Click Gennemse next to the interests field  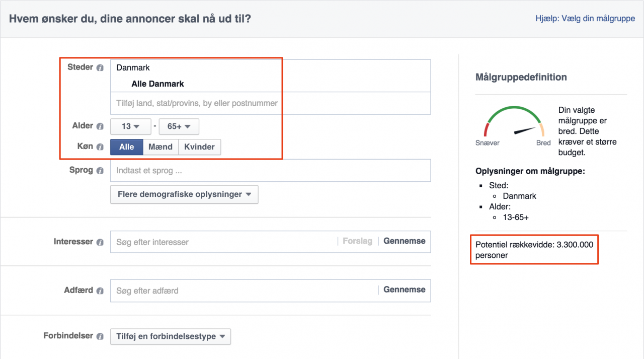click(x=404, y=241)
